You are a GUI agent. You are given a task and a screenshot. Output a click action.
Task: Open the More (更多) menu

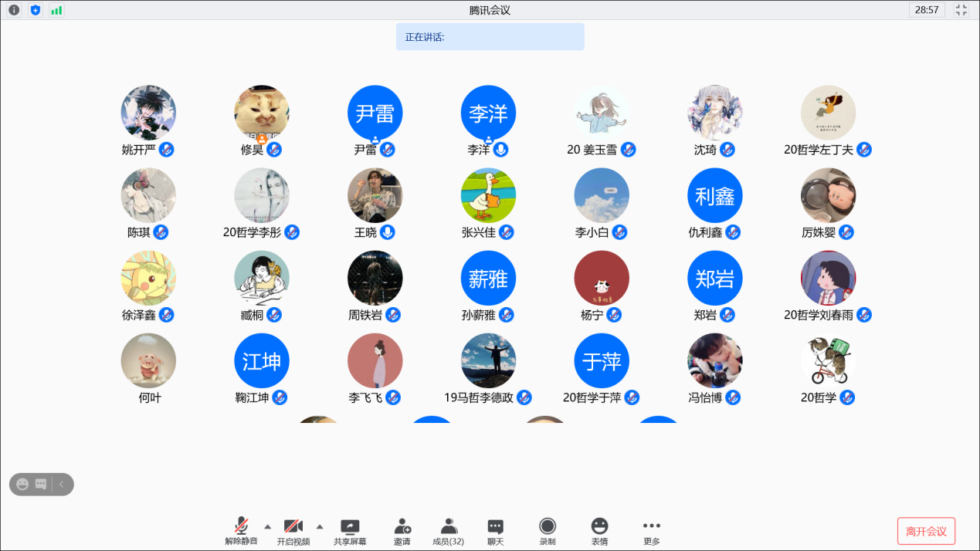click(652, 532)
